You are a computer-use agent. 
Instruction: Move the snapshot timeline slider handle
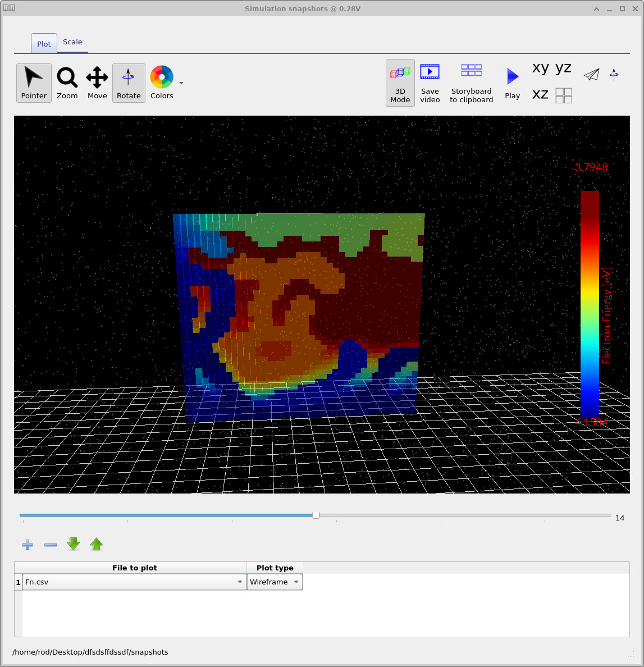coord(316,515)
